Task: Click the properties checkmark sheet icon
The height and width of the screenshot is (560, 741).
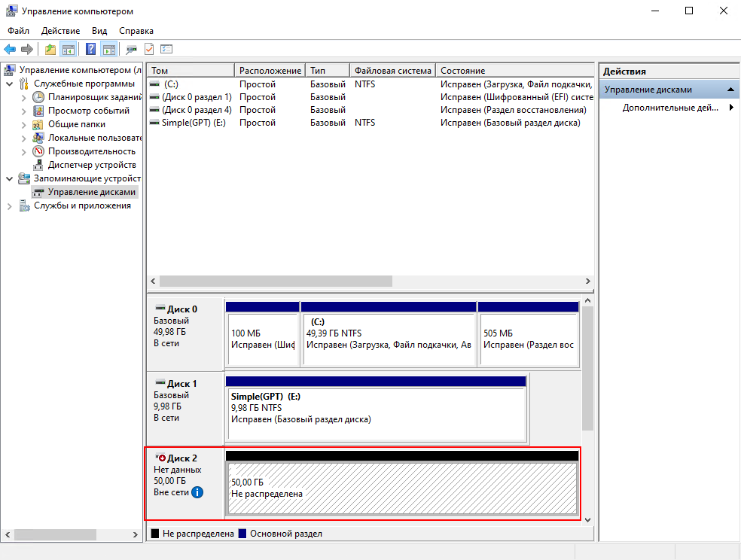Action: click(149, 50)
